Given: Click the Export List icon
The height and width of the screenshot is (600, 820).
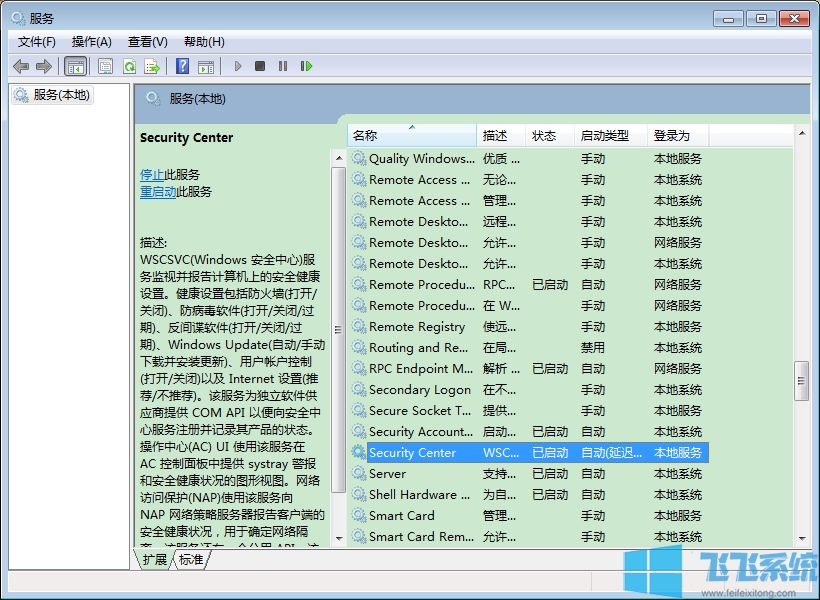Looking at the screenshot, I should coord(153,65).
